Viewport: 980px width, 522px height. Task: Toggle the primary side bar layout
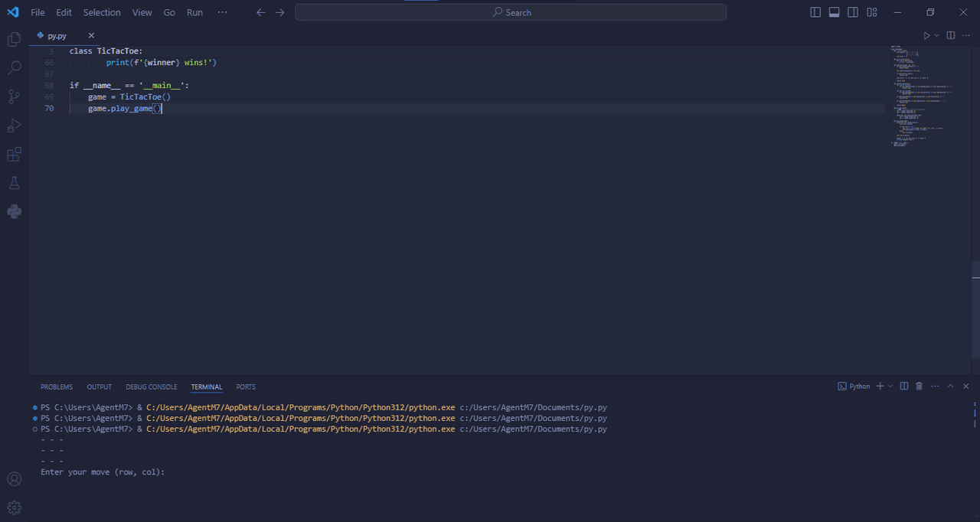click(815, 12)
